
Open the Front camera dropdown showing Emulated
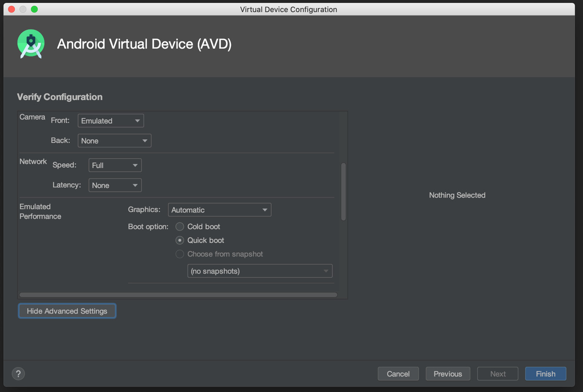point(111,121)
